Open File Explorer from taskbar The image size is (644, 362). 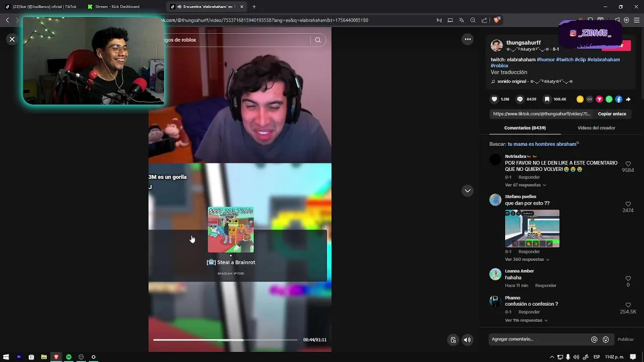tap(44, 357)
